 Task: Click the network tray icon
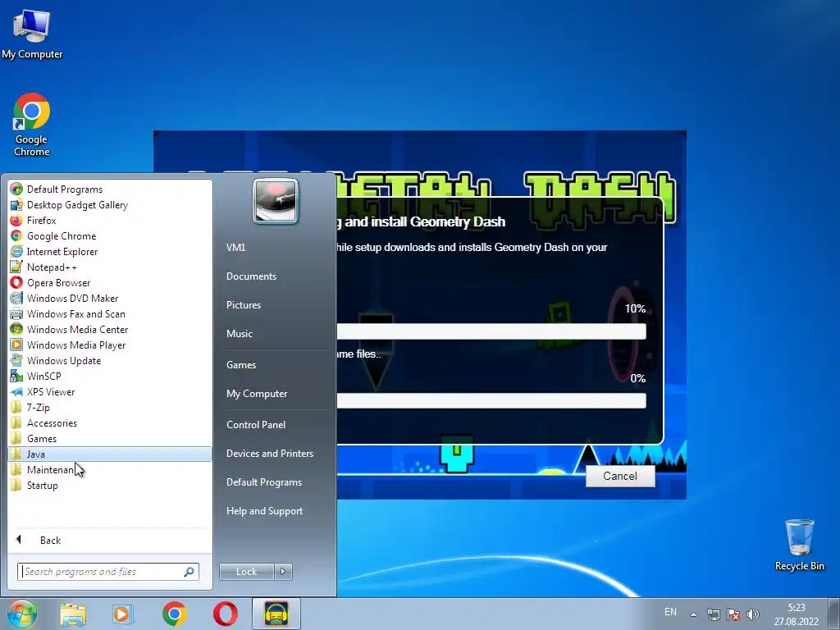[x=713, y=614]
